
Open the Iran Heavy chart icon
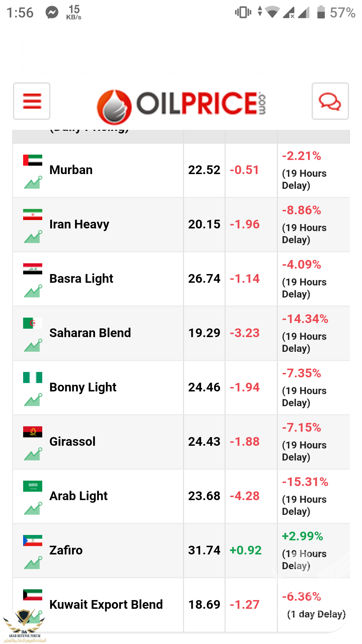coord(33,237)
